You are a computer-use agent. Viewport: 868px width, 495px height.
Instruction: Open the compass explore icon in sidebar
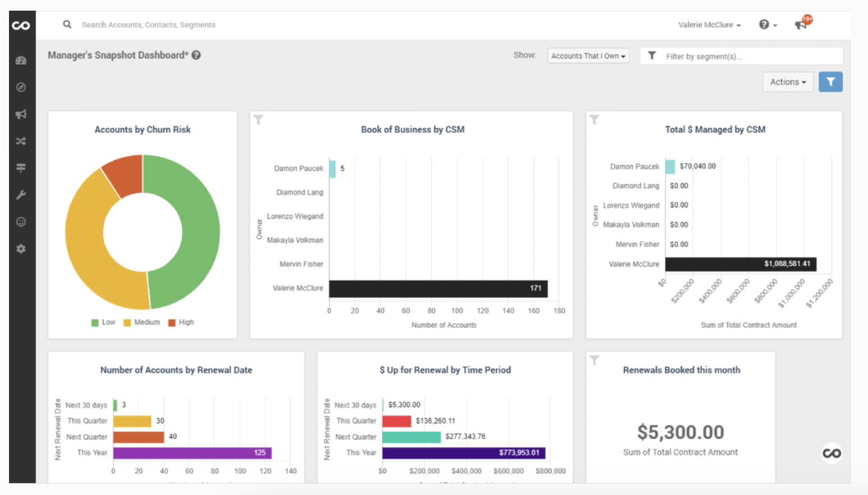[21, 87]
